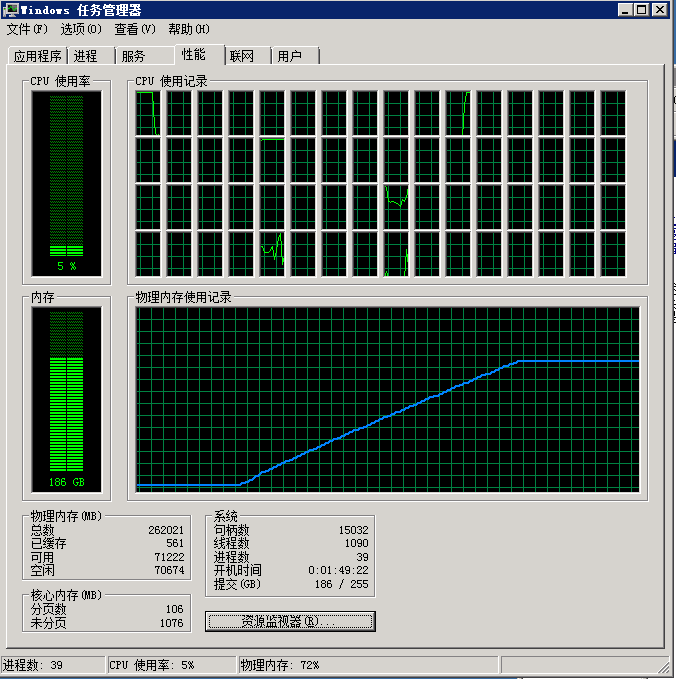Select 提交(GB) value 186 / 255
Viewport: 676px width, 679px height.
click(341, 584)
